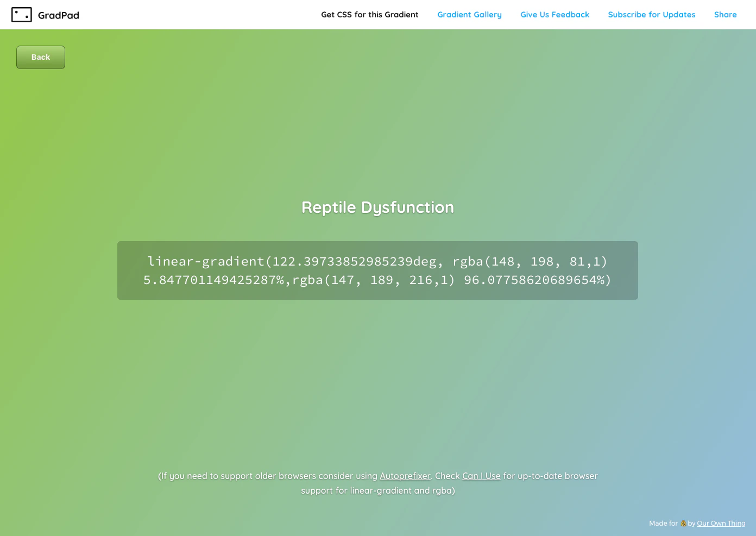Screen dimensions: 756x536
Task: Follow the Autoprefixer link
Action: [405, 476]
